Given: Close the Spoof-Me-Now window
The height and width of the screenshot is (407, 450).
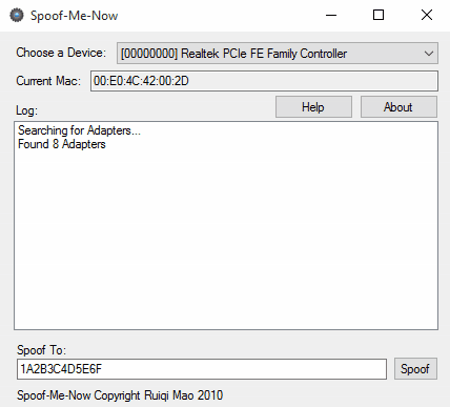Looking at the screenshot, I should pyautogui.click(x=427, y=15).
